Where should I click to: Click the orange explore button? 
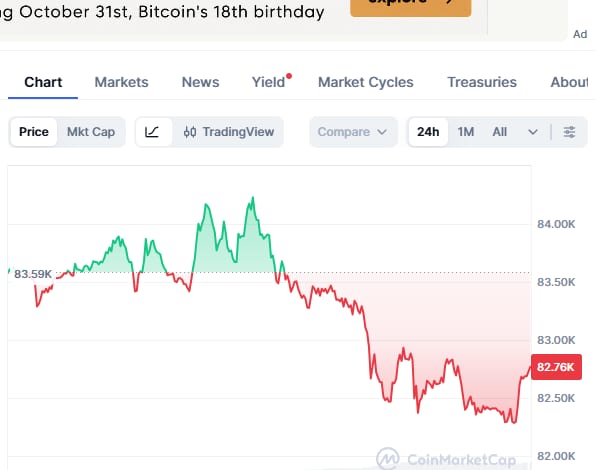click(411, 8)
